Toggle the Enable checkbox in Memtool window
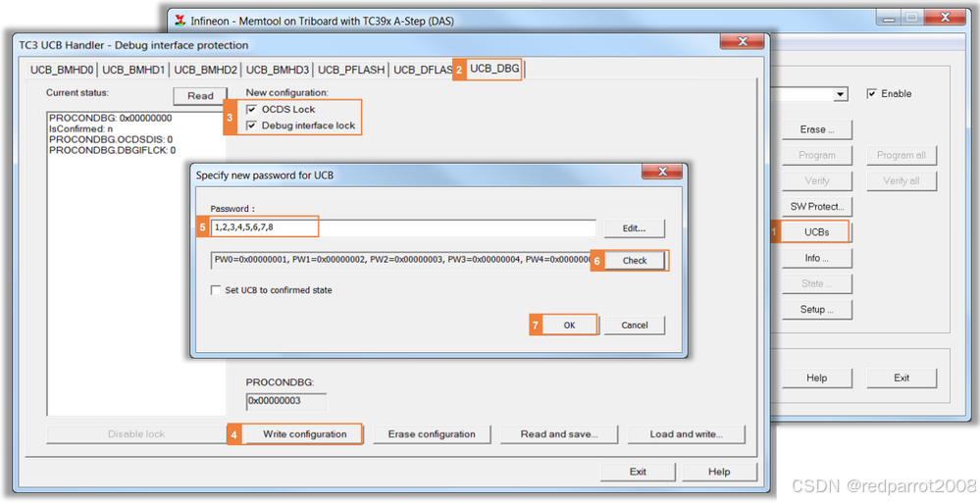Screen dimensions: 980x503 (871, 94)
